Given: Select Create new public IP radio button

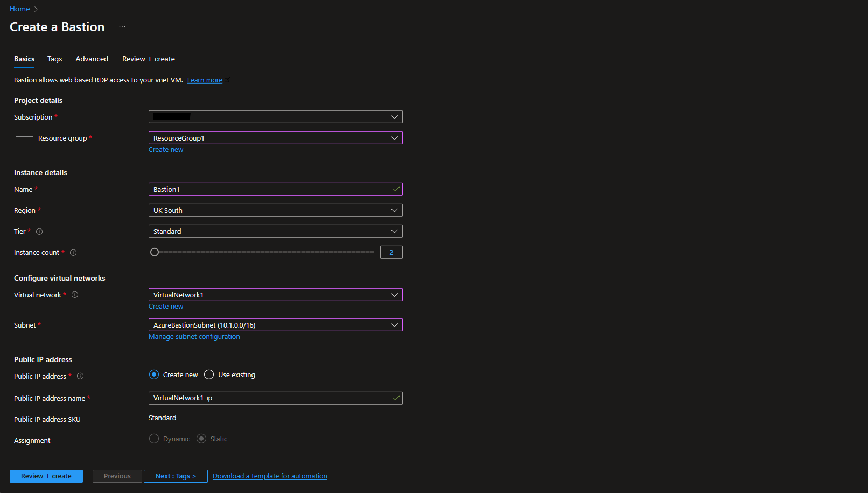Looking at the screenshot, I should [154, 374].
